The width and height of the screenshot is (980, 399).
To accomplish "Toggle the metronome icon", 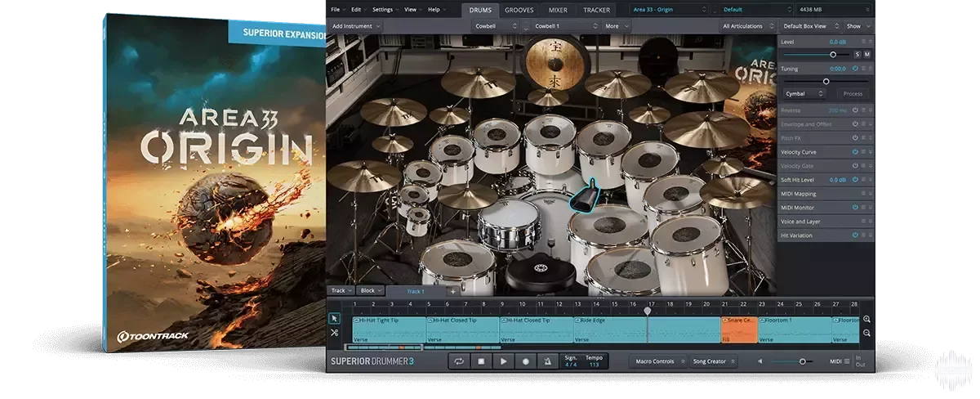I will (x=547, y=361).
